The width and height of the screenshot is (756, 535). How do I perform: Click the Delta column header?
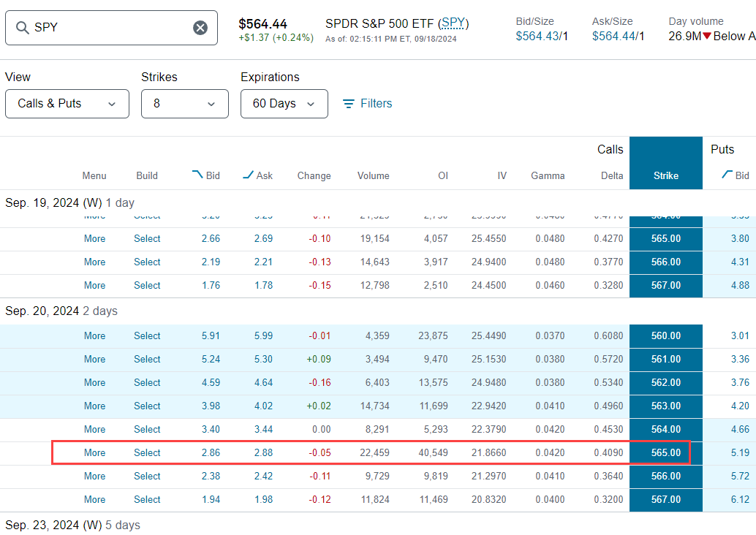[x=612, y=175]
